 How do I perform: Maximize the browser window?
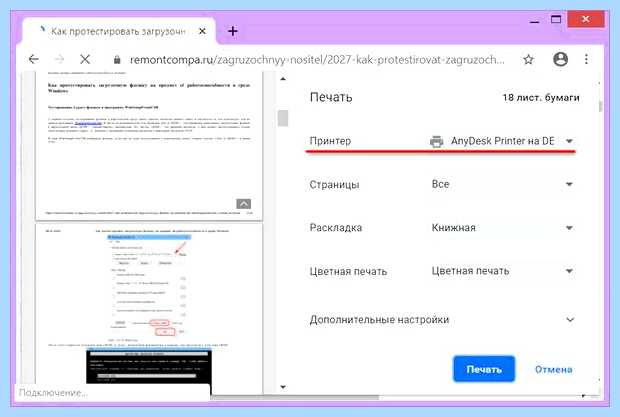556,20
